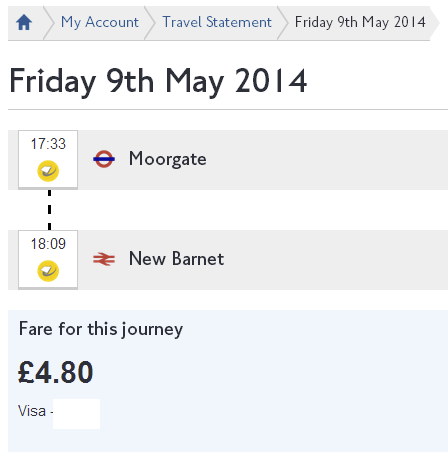Screen dimensions: 448x466
Task: Click the Underground roundel icon beside Moorgate
Action: click(x=104, y=159)
